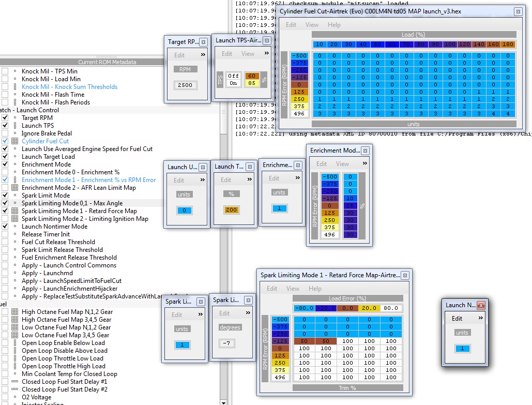
Task: Uncheck the Launch Target Load checkbox
Action: click(x=5, y=157)
